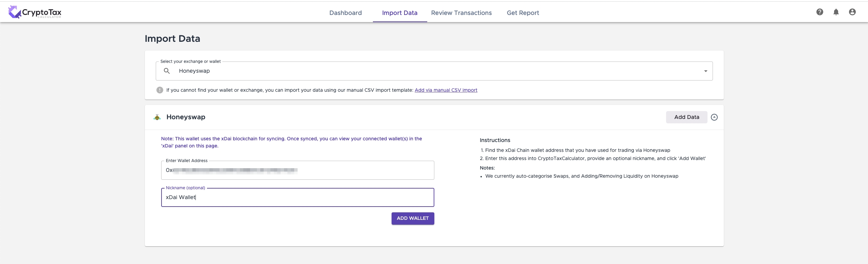Open the notifications bell icon
Screen dimensions: 868x264
836,12
